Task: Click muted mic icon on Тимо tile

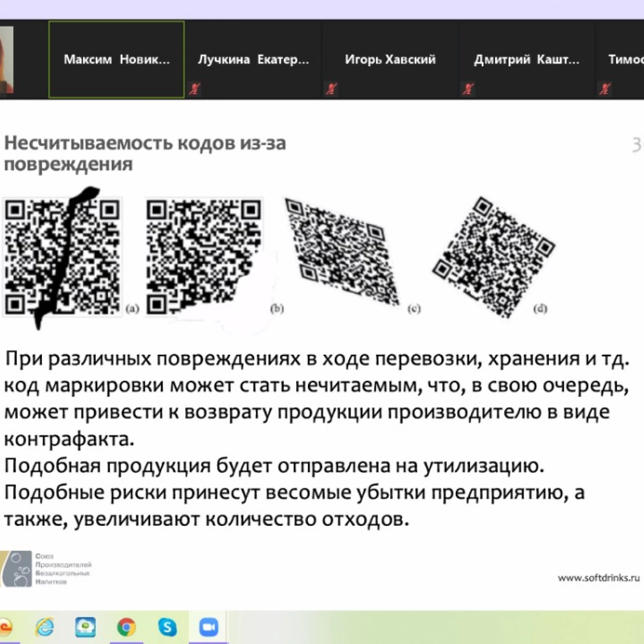Action: coord(604,89)
